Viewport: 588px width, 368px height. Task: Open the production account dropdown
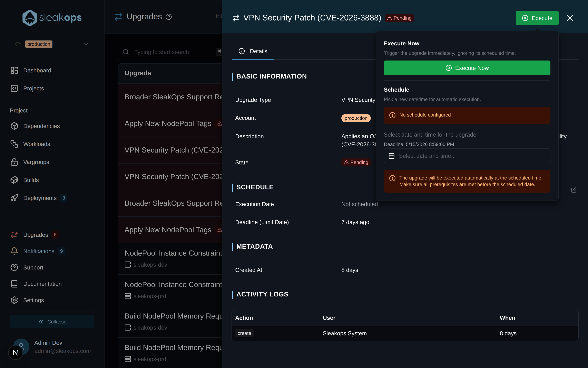pos(52,44)
